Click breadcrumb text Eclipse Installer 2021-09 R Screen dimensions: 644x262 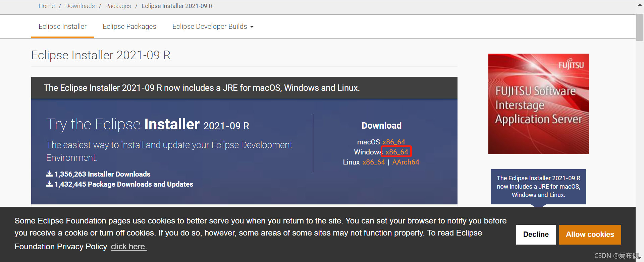click(x=177, y=6)
